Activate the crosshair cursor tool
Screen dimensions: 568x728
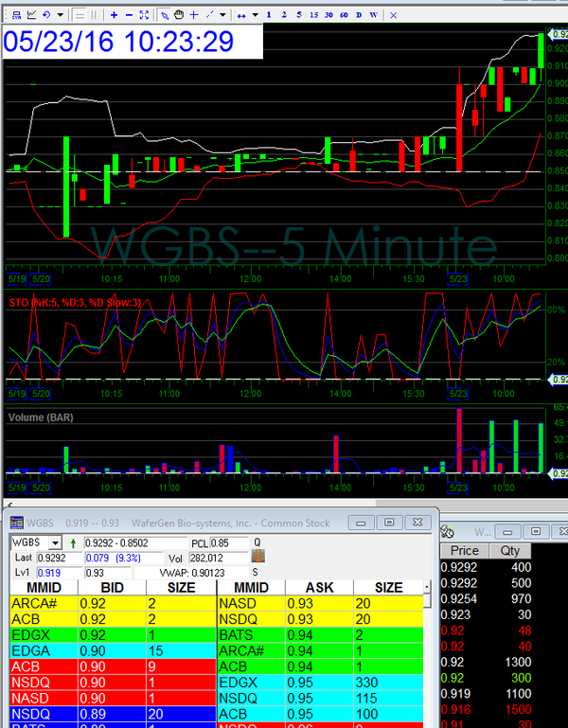(x=194, y=15)
